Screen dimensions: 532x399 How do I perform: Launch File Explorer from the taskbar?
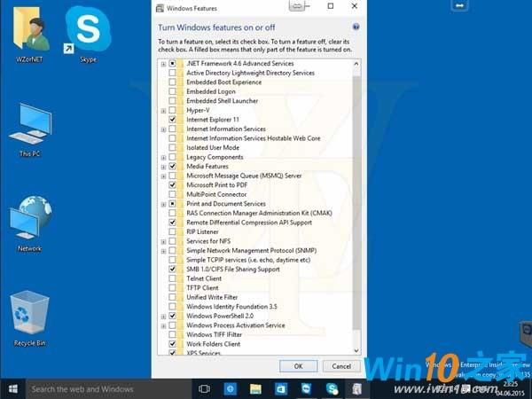click(255, 389)
